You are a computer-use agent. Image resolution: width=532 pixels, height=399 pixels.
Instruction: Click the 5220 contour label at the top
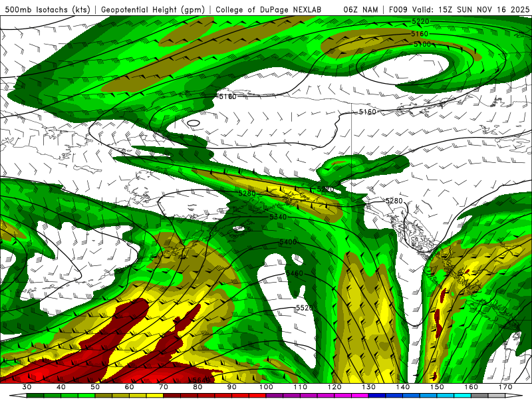click(420, 21)
